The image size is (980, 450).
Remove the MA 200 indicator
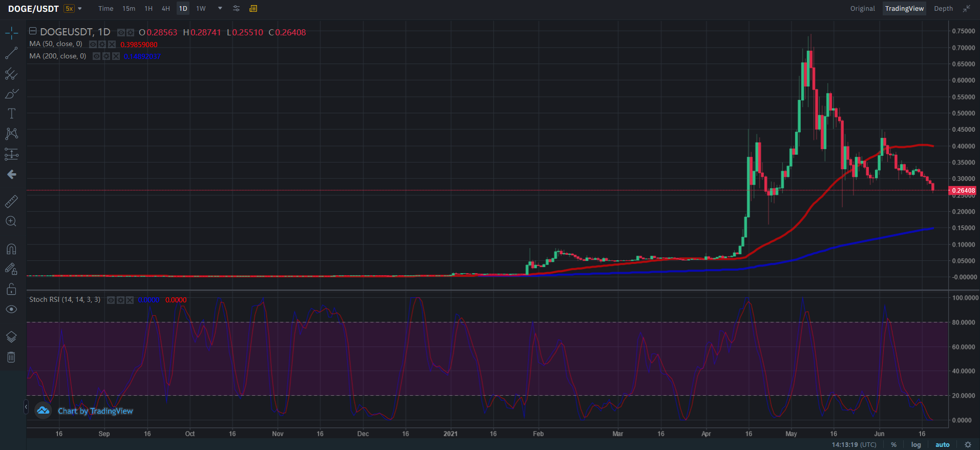coord(116,56)
